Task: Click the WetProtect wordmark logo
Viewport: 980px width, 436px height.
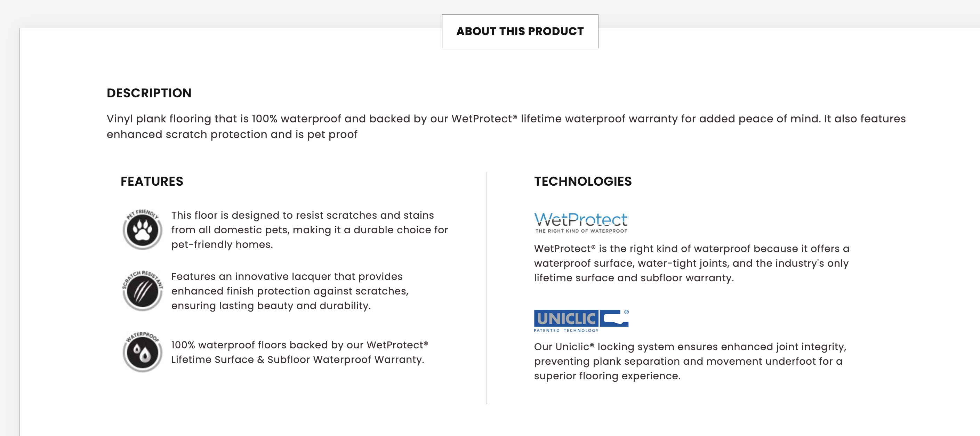Action: (x=581, y=219)
